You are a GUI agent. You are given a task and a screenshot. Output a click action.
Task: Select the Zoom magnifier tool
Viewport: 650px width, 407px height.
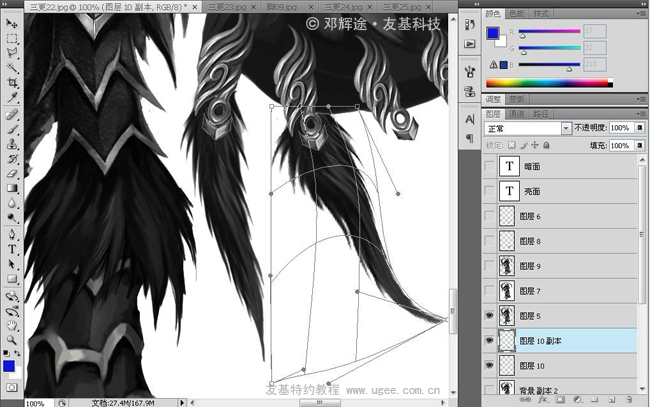tap(12, 340)
